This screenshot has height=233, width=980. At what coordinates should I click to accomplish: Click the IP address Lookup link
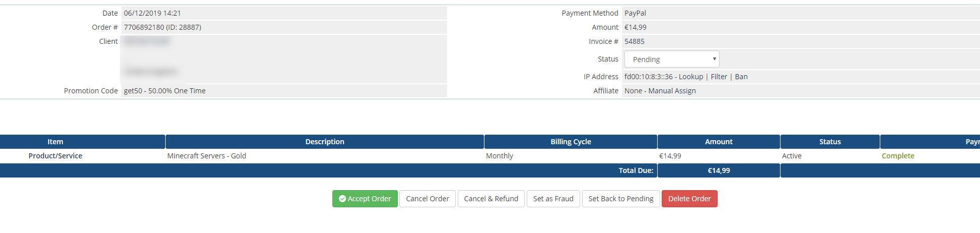click(690, 77)
